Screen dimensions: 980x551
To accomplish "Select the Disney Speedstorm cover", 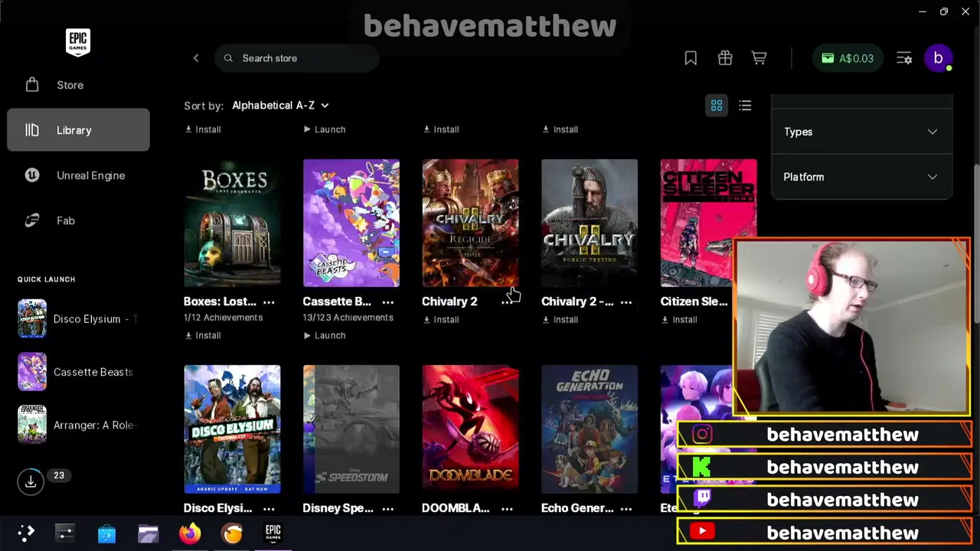I will click(351, 429).
